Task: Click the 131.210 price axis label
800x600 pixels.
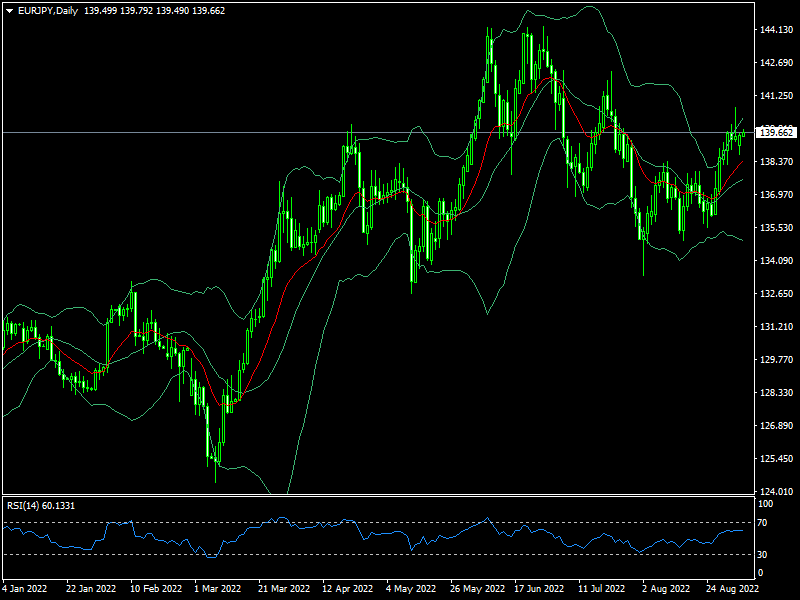Action: tap(777, 327)
